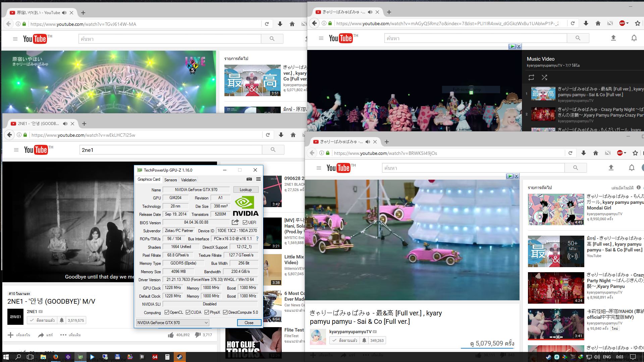
Task: Open the GPU-Z hamburger menu
Action: click(258, 179)
